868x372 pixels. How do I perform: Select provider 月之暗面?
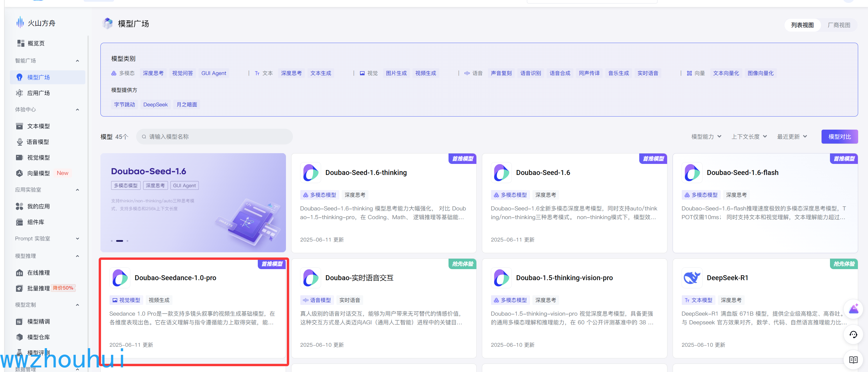tap(187, 105)
